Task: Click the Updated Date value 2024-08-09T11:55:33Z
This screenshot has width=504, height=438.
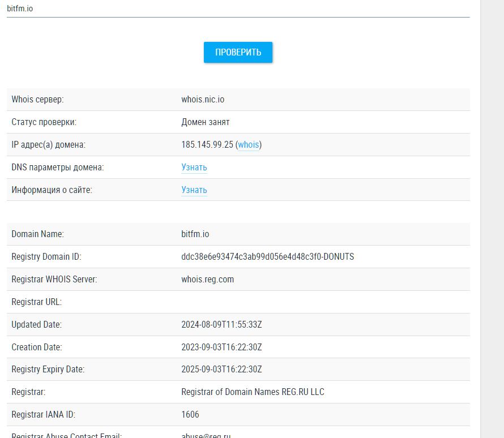Action: [x=221, y=324]
